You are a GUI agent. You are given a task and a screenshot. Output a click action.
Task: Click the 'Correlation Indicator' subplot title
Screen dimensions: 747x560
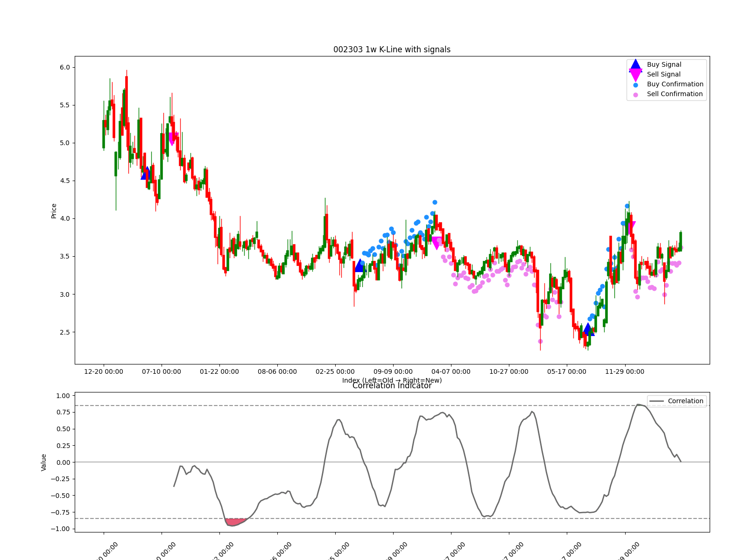coord(392,386)
